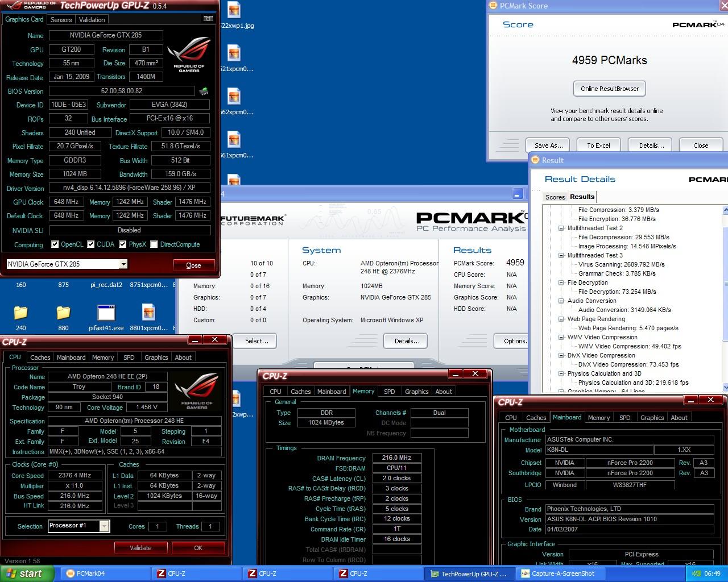The height and width of the screenshot is (582, 728).
Task: Open the Processor #1 selection dropdown
Action: (x=104, y=526)
